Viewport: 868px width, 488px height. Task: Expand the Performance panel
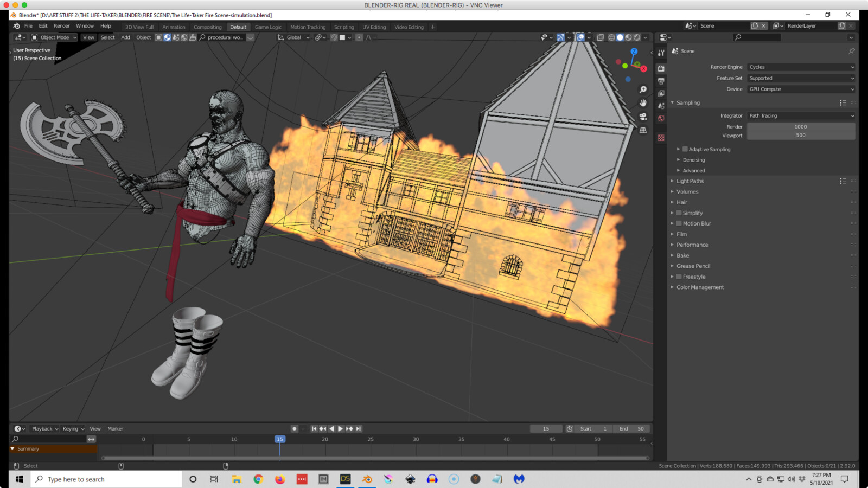click(x=692, y=245)
